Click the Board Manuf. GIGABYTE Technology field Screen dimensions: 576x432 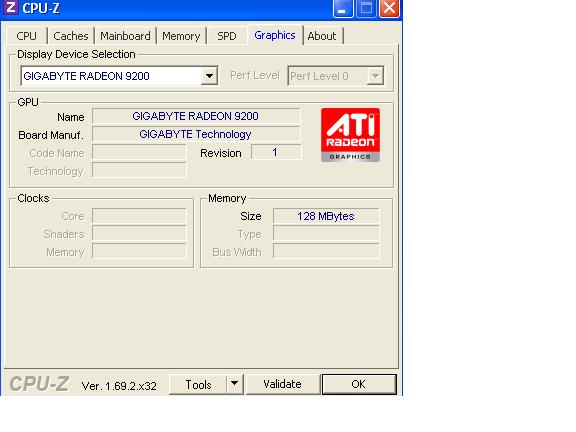pos(196,134)
